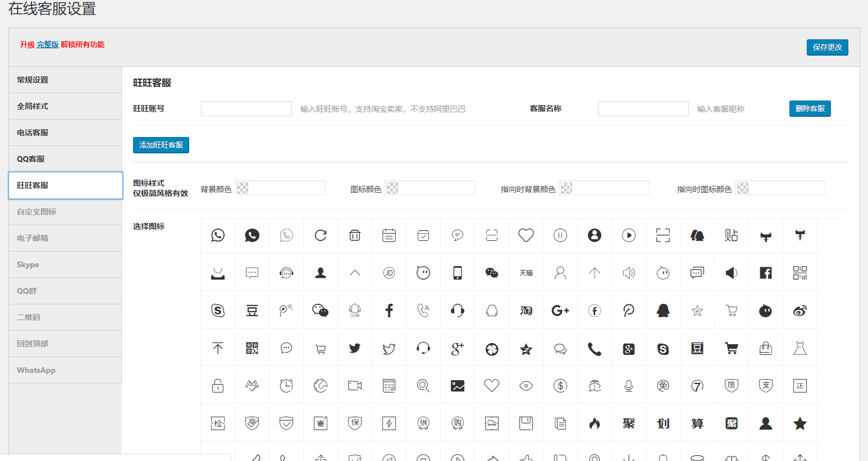The image size is (868, 461).
Task: Focus the 客服名称 input field
Action: (643, 108)
